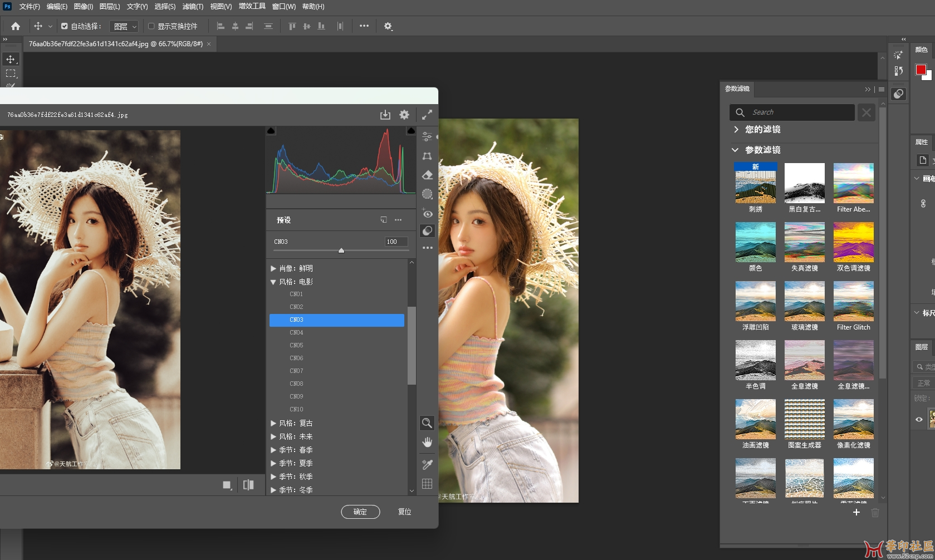Viewport: 935px width, 560px height.
Task: Click the align top edges icon
Action: (x=292, y=26)
